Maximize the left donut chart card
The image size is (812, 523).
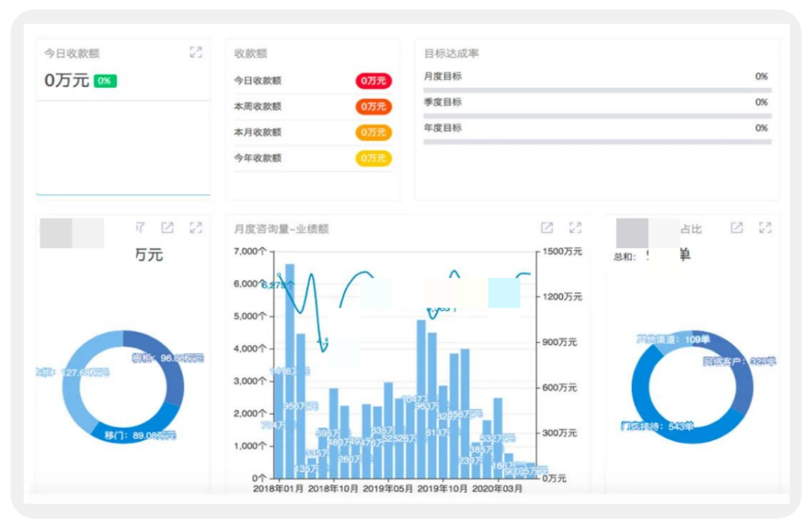(196, 228)
